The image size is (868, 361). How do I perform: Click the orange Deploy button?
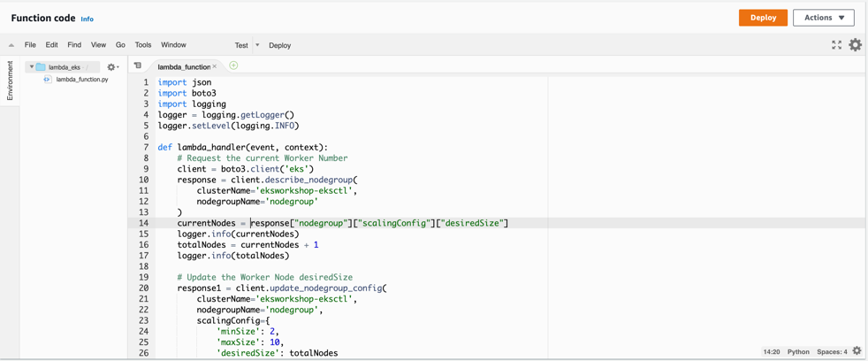(763, 18)
